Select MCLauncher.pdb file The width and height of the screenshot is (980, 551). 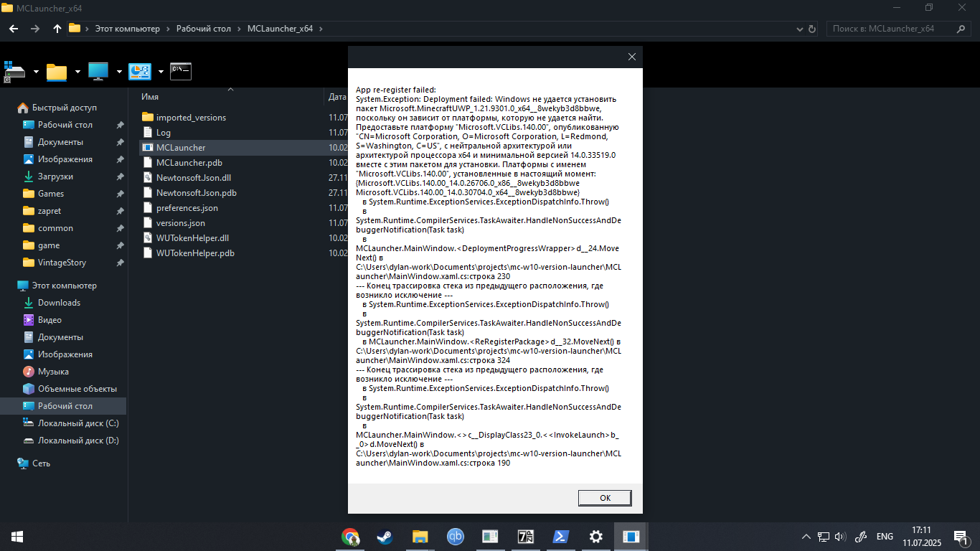(189, 163)
